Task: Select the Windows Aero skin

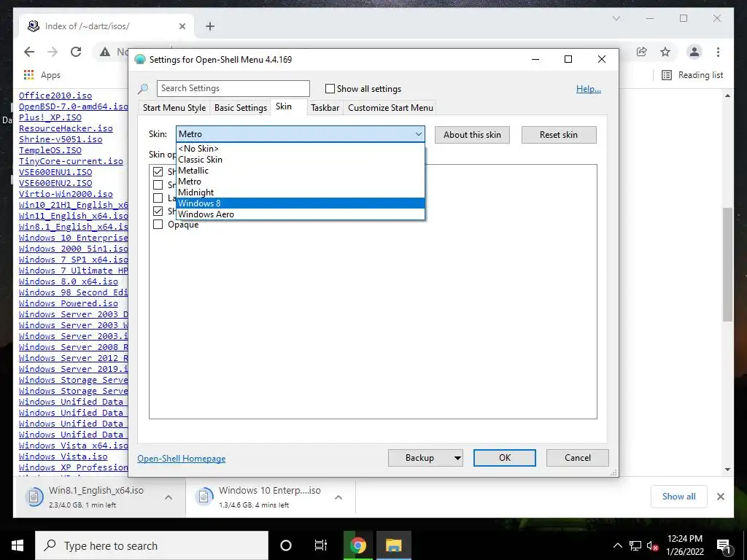Action: 300,214
